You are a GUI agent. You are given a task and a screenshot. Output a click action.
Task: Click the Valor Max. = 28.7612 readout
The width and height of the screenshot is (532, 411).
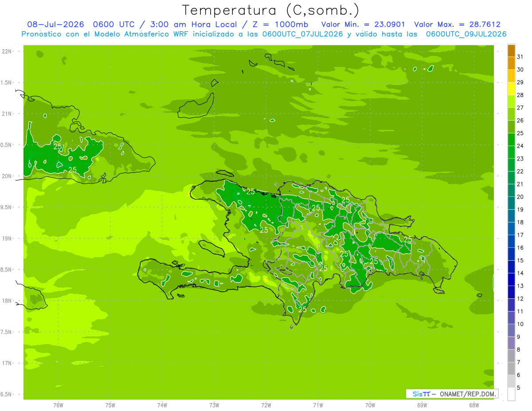(457, 24)
